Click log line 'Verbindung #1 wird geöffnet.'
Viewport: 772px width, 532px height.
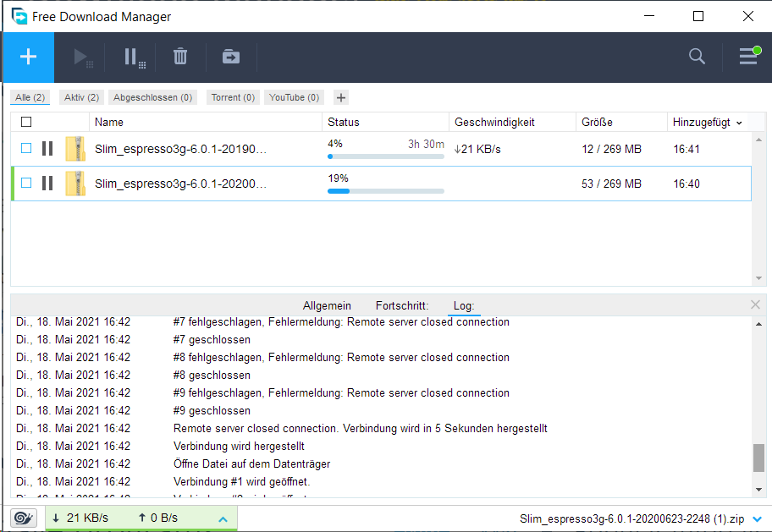pyautogui.click(x=242, y=481)
